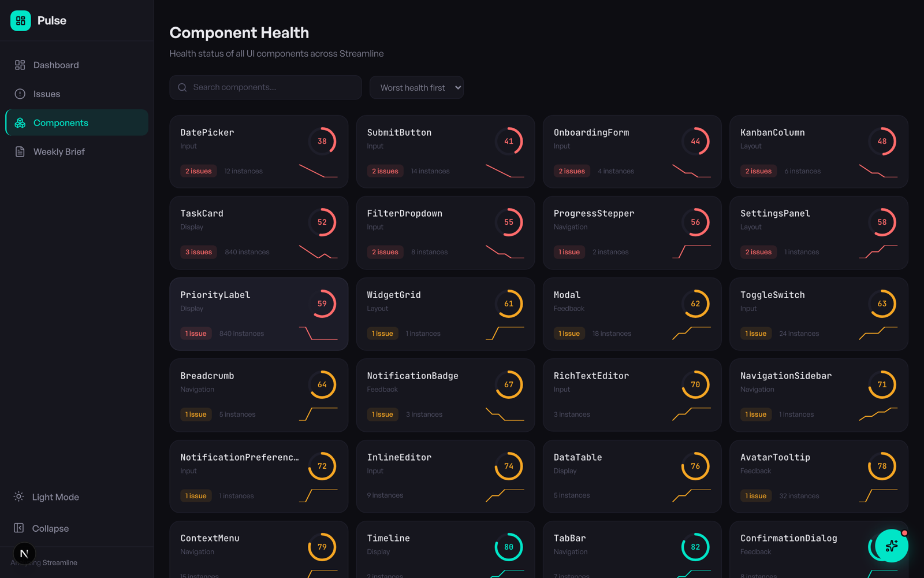Click the 3 issues badge on TaskCard

pyautogui.click(x=198, y=251)
